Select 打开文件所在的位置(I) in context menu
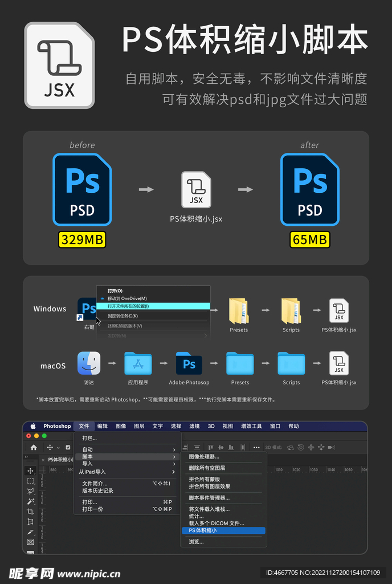 (153, 306)
